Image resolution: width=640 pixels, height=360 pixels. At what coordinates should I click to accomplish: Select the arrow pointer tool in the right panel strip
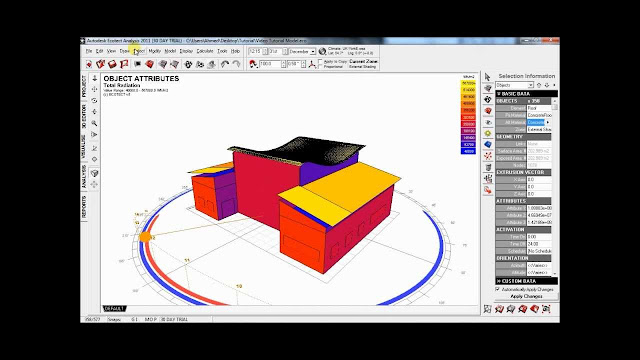[487, 77]
